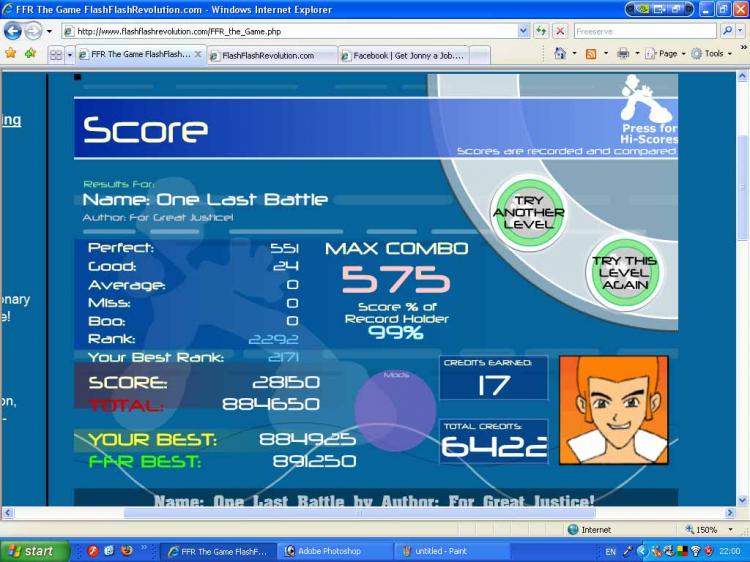750x562 pixels.
Task: Click the search magnifier icon
Action: click(x=728, y=31)
